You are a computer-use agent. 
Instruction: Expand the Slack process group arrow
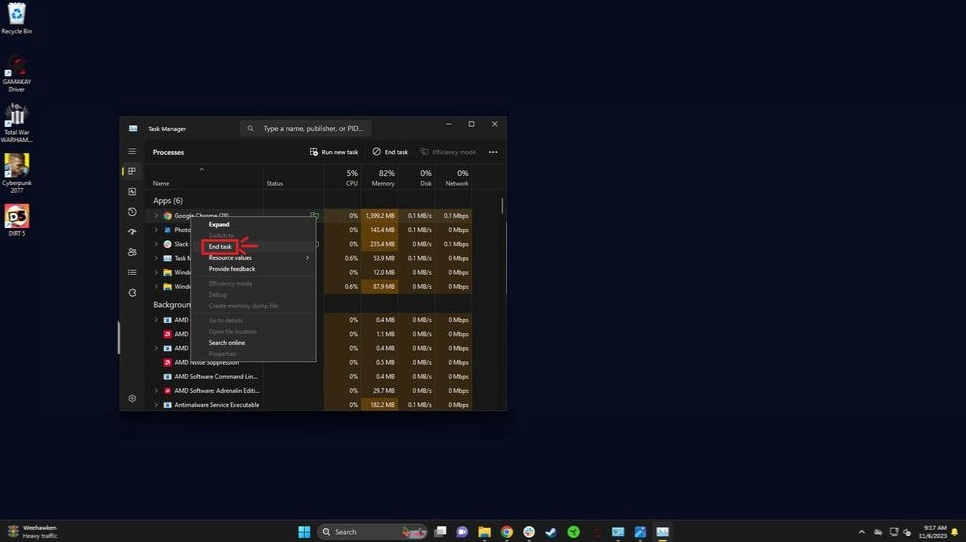click(156, 244)
